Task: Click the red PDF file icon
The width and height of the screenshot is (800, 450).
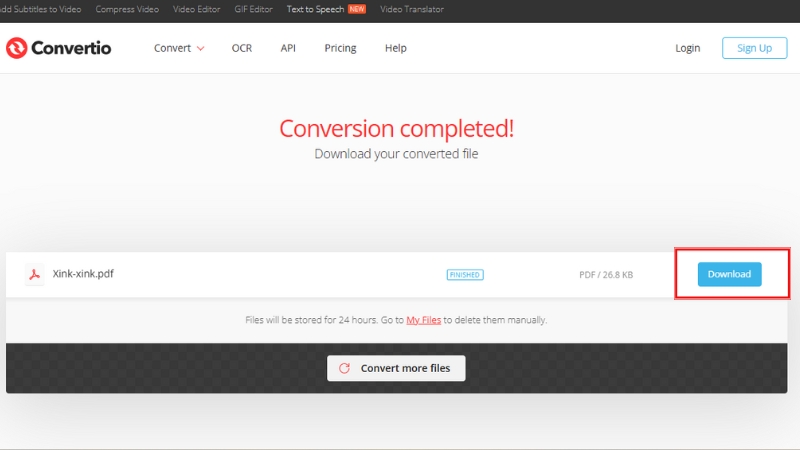Action: (x=34, y=275)
